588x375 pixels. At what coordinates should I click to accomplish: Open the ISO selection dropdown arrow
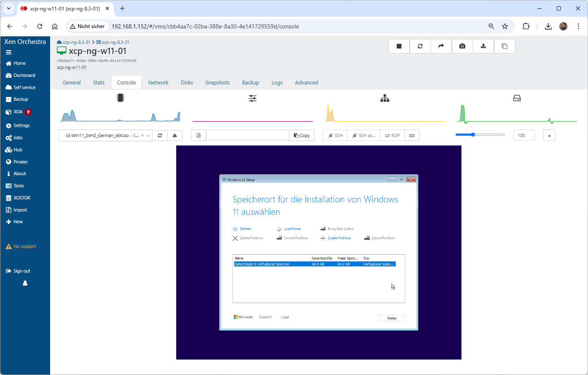(x=148, y=136)
